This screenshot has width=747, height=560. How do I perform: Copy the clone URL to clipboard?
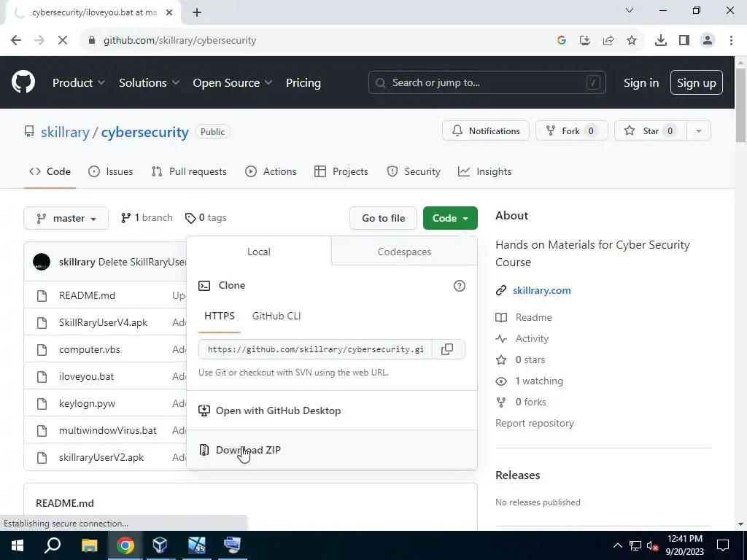(x=447, y=349)
